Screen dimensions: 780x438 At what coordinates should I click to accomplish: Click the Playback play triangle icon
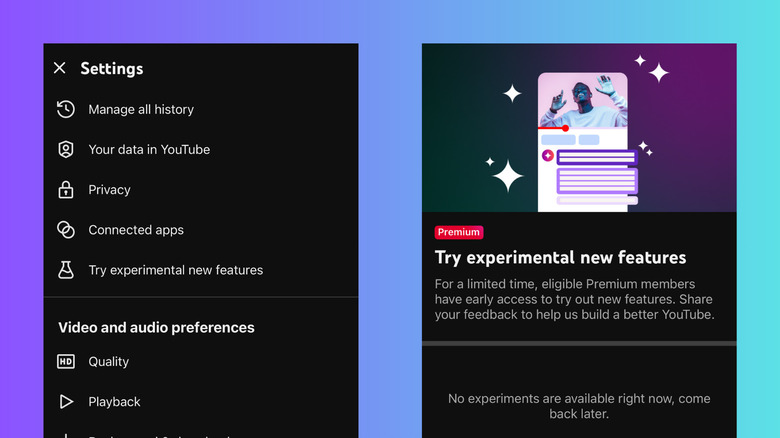[x=66, y=402]
